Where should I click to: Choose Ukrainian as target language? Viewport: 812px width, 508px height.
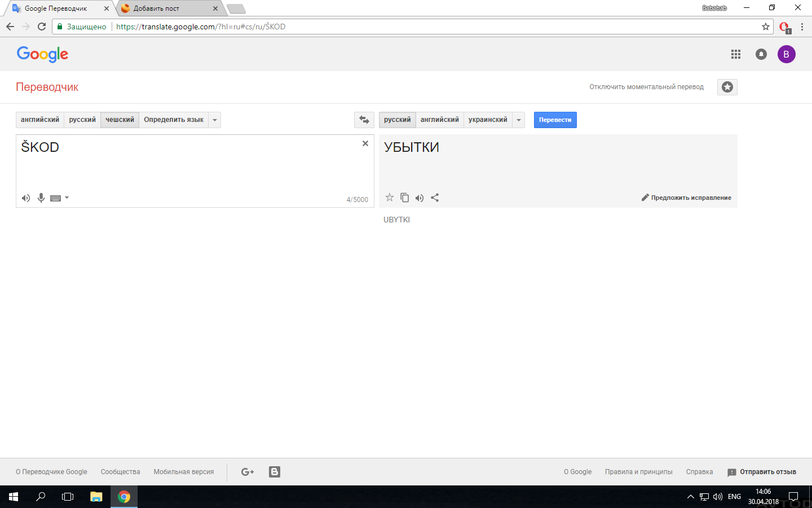pos(488,120)
